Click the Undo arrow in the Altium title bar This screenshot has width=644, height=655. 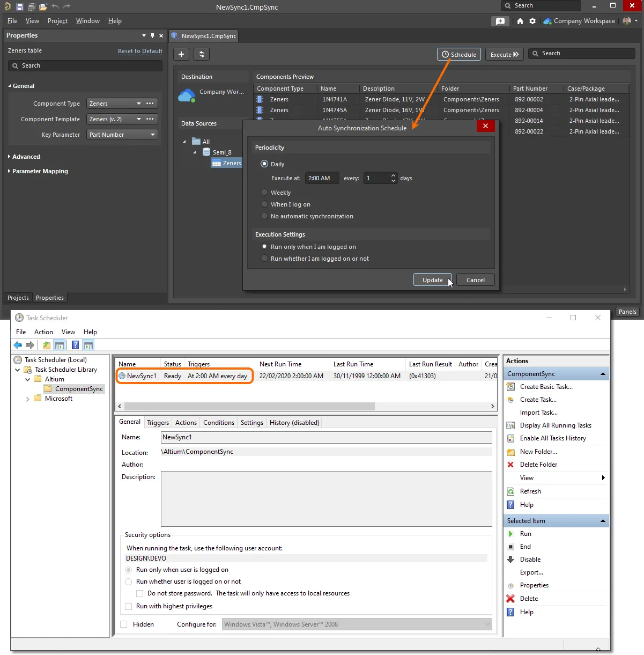(x=55, y=6)
